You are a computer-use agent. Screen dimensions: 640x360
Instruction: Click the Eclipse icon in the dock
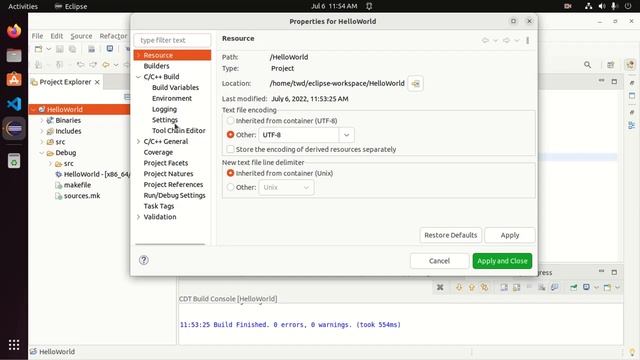[x=14, y=129]
